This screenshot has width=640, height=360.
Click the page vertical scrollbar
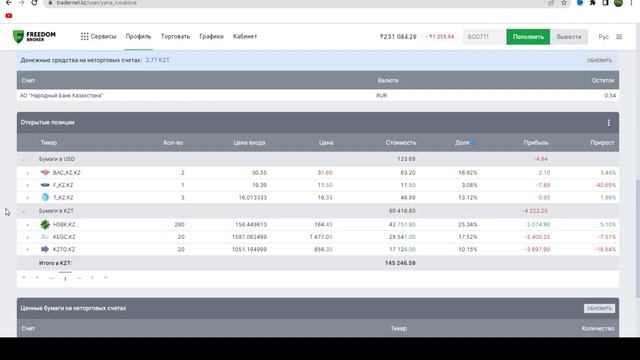coord(638,237)
